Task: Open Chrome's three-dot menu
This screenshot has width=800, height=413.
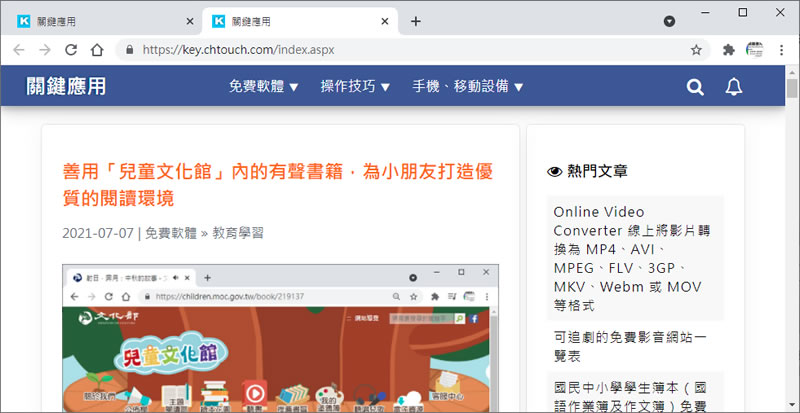Action: 782,50
